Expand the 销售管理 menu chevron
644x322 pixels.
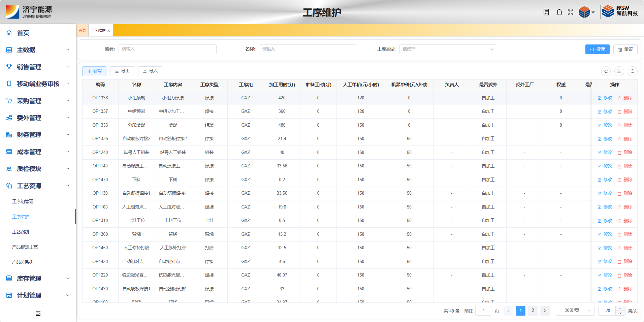(68, 67)
